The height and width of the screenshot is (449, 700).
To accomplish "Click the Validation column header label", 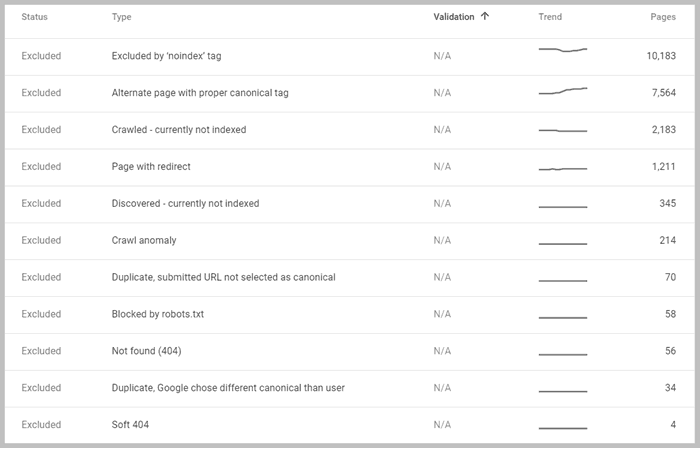I will coord(454,17).
